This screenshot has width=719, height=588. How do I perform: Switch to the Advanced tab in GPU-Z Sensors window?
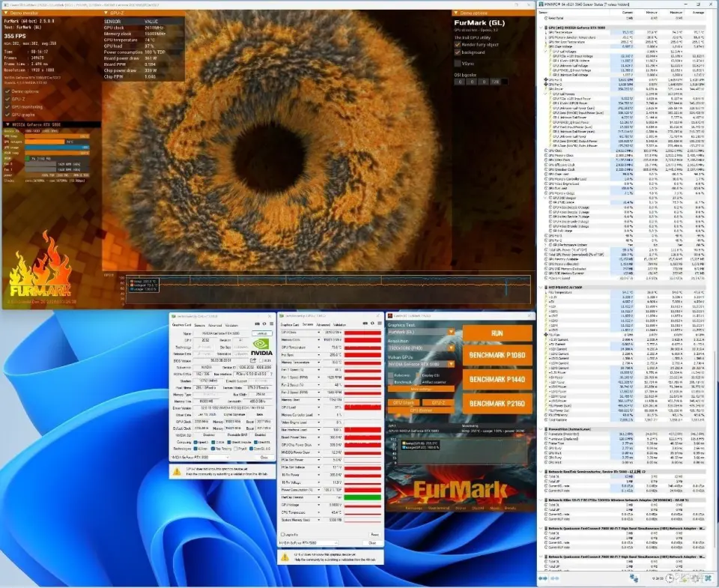click(x=322, y=325)
